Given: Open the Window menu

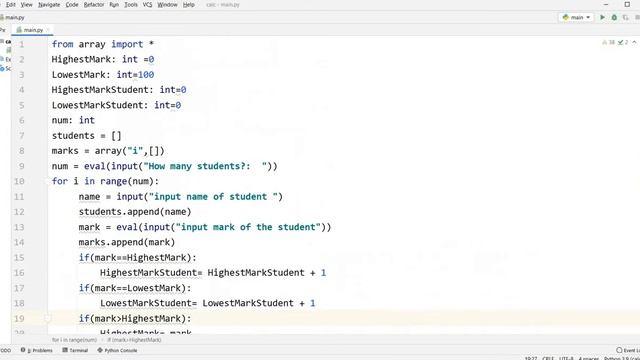Looking at the screenshot, I should pyautogui.click(x=167, y=5).
